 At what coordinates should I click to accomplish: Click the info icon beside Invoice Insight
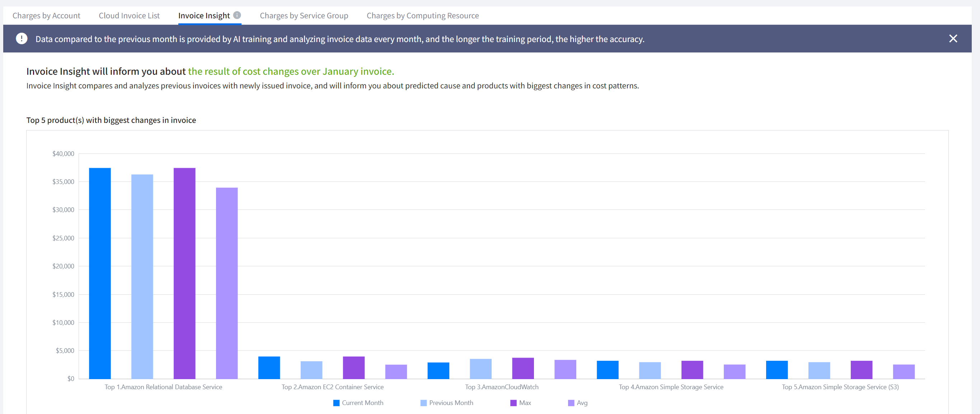(x=237, y=15)
